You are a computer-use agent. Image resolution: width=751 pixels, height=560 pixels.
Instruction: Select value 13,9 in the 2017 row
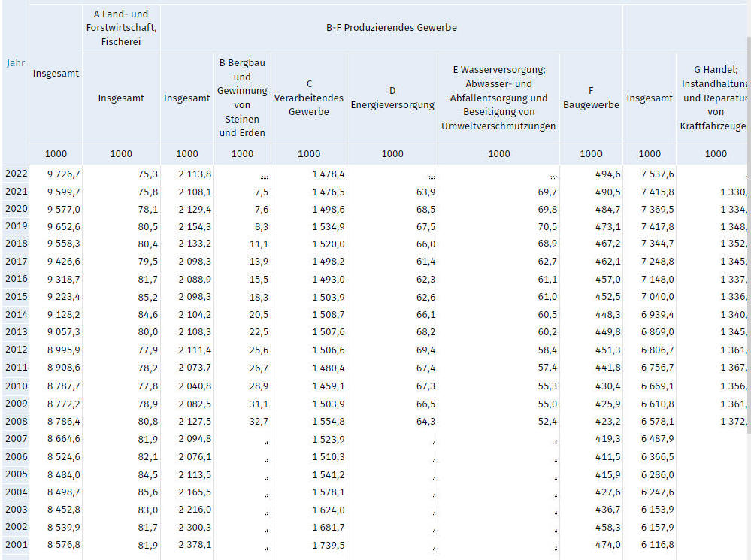click(x=259, y=262)
